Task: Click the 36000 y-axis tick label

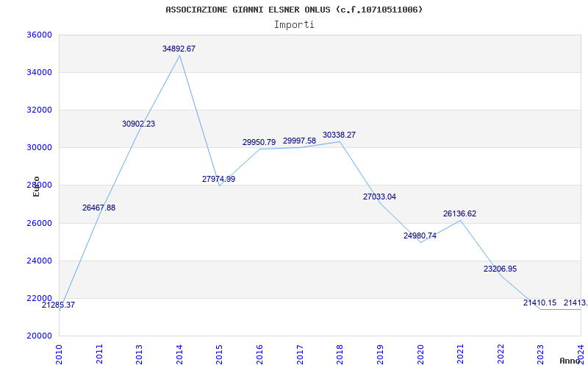Action: [x=39, y=35]
